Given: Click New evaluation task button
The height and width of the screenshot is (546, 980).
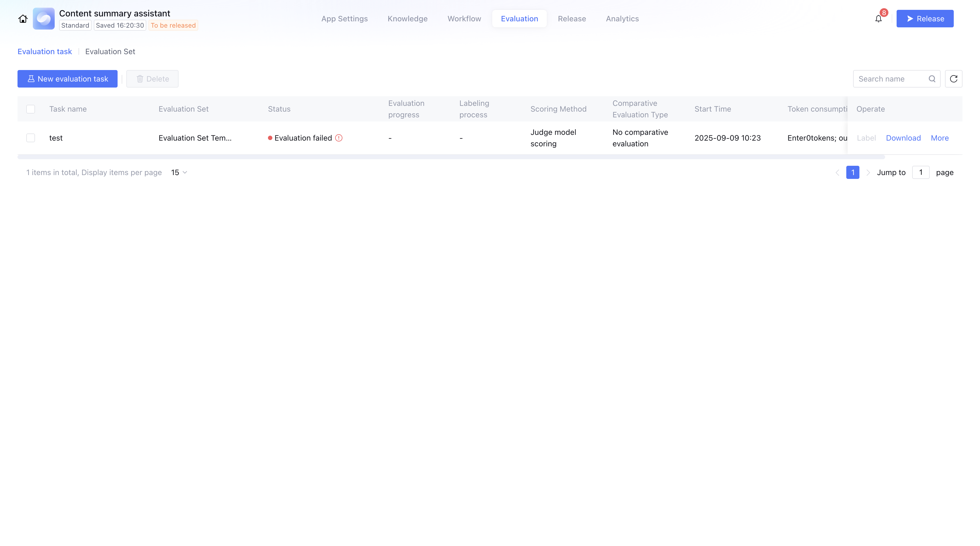Looking at the screenshot, I should [x=67, y=79].
